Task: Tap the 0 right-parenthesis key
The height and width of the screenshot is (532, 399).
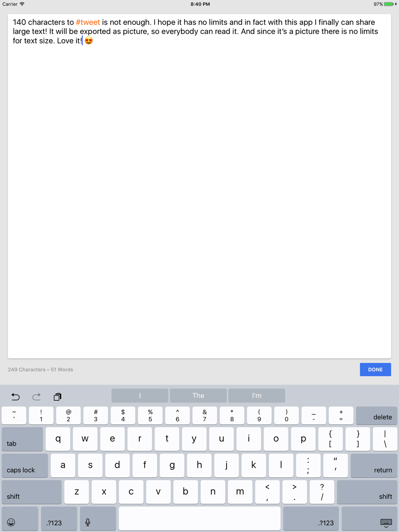Action: coord(286,416)
